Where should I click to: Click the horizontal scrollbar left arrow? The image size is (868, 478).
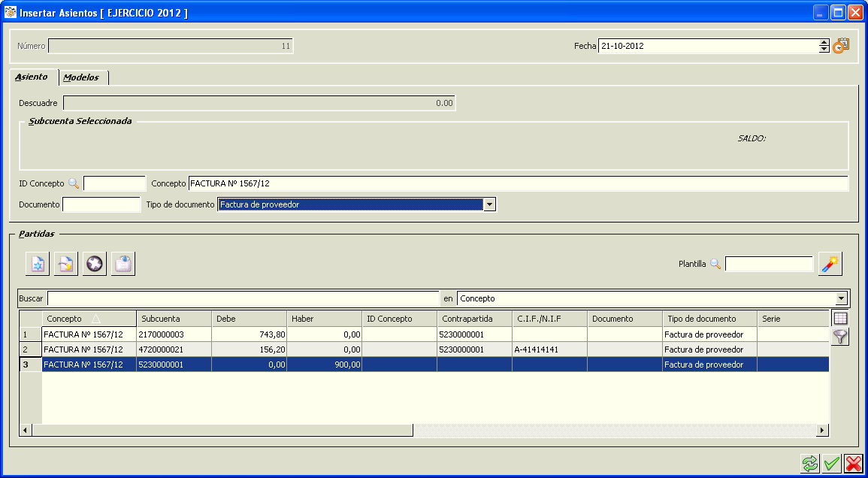[26, 430]
